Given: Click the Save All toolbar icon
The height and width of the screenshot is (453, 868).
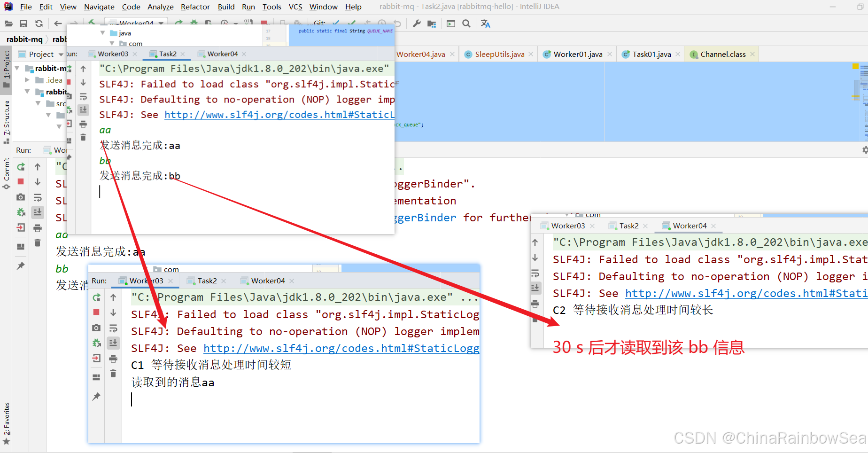Looking at the screenshot, I should pos(23,23).
